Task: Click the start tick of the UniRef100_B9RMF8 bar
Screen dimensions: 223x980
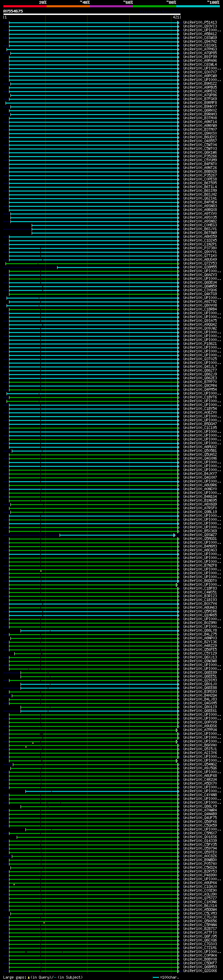Action: tap(6, 103)
